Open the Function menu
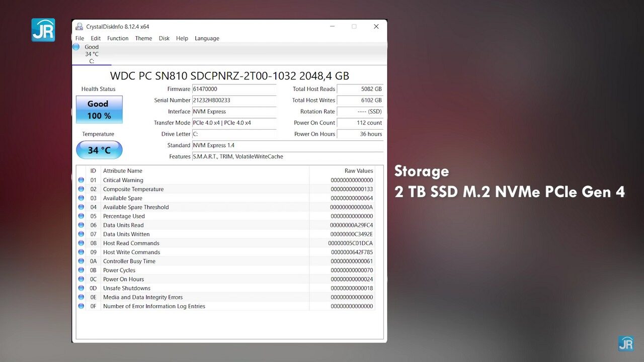 [118, 38]
